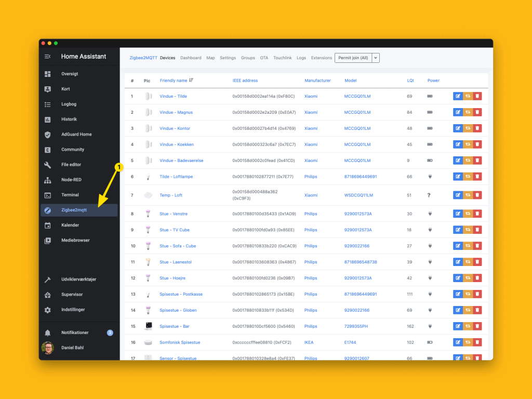Sort by Manufacturer column
Viewport: 532px width, 399px height.
pyautogui.click(x=317, y=81)
